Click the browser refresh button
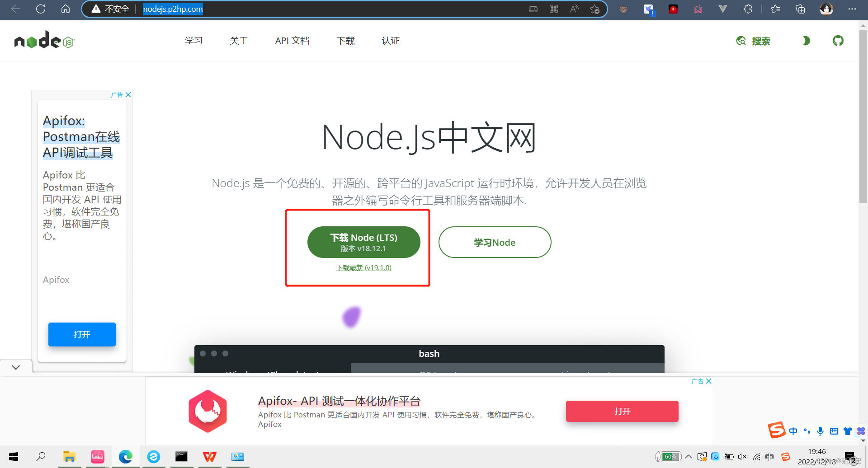 point(41,9)
